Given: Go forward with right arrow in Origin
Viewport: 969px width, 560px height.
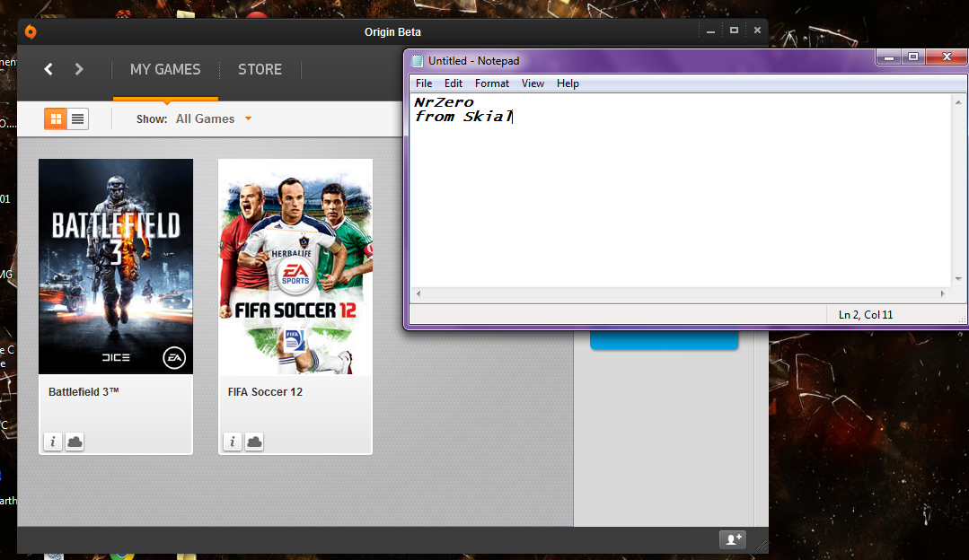Looking at the screenshot, I should 78,69.
